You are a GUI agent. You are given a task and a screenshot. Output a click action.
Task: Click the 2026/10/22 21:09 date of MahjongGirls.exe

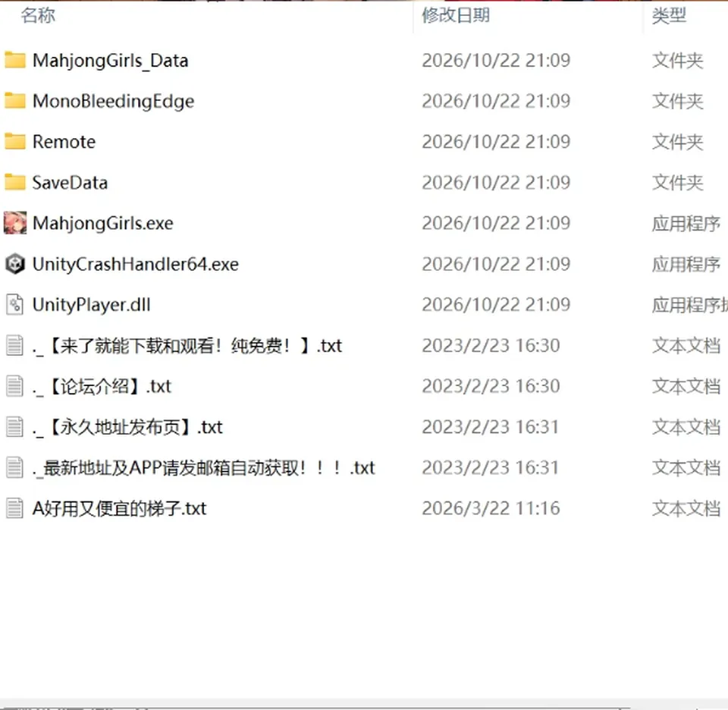tap(496, 223)
